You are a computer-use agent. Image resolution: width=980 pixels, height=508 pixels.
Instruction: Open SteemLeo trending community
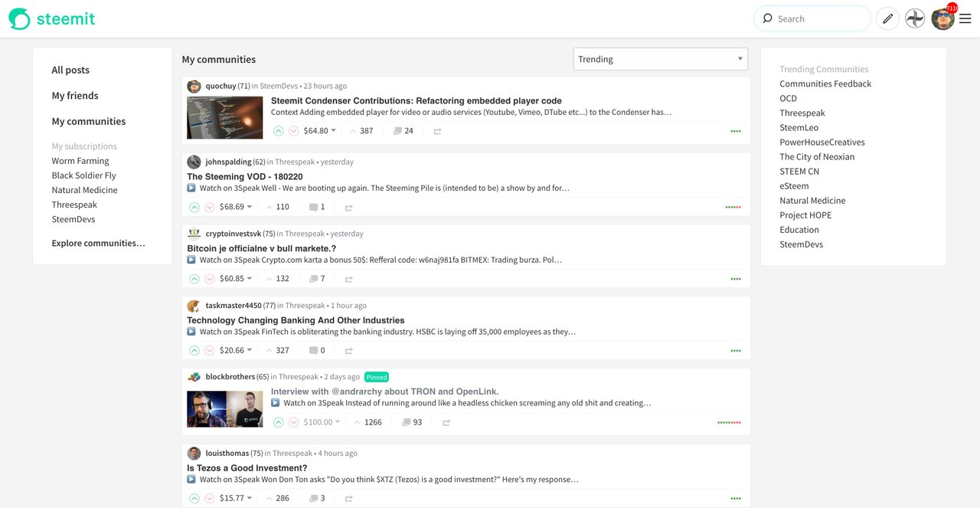(799, 127)
